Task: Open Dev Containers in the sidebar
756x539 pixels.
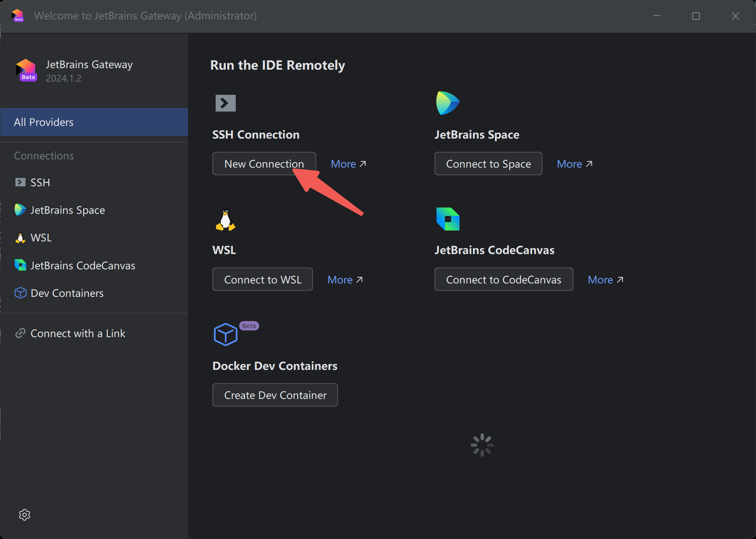Action: point(94,293)
